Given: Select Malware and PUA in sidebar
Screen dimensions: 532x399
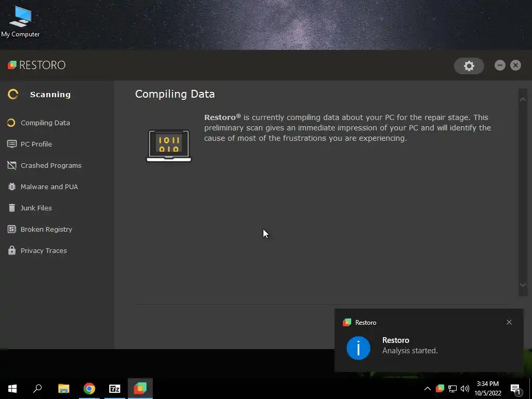Looking at the screenshot, I should [49, 187].
